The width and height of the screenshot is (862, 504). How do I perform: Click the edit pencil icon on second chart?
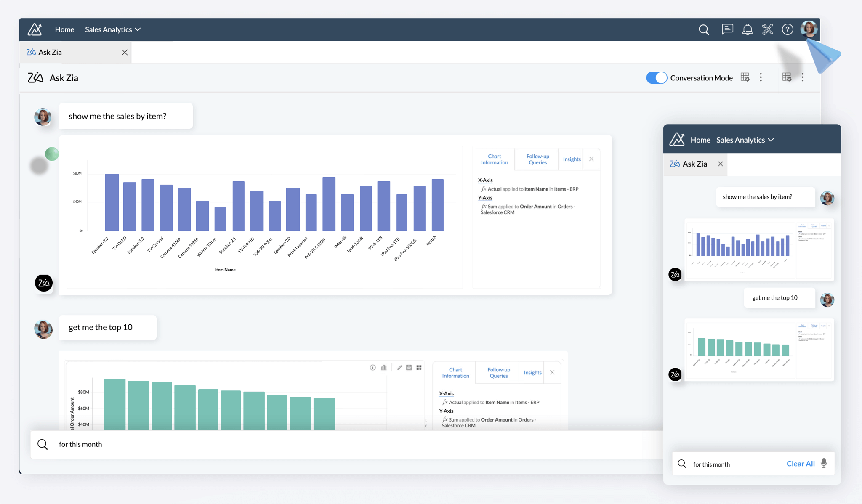click(399, 367)
